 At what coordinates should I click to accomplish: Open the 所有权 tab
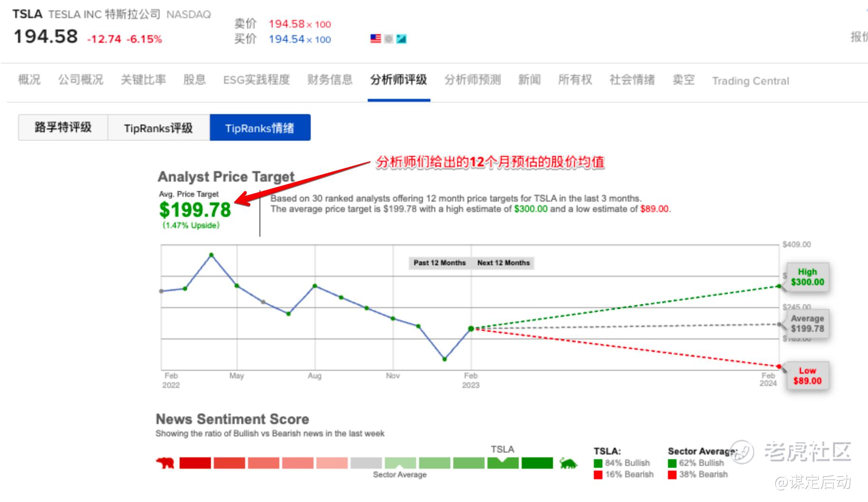(x=575, y=79)
